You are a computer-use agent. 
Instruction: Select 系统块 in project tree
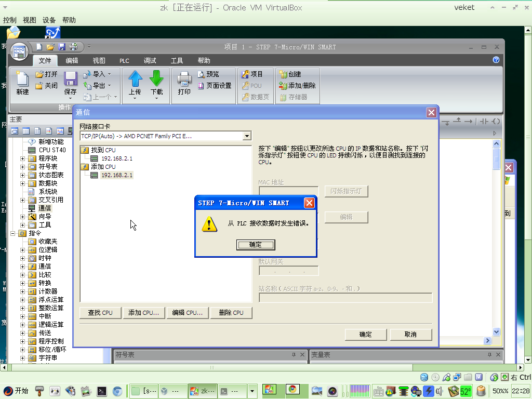click(48, 192)
